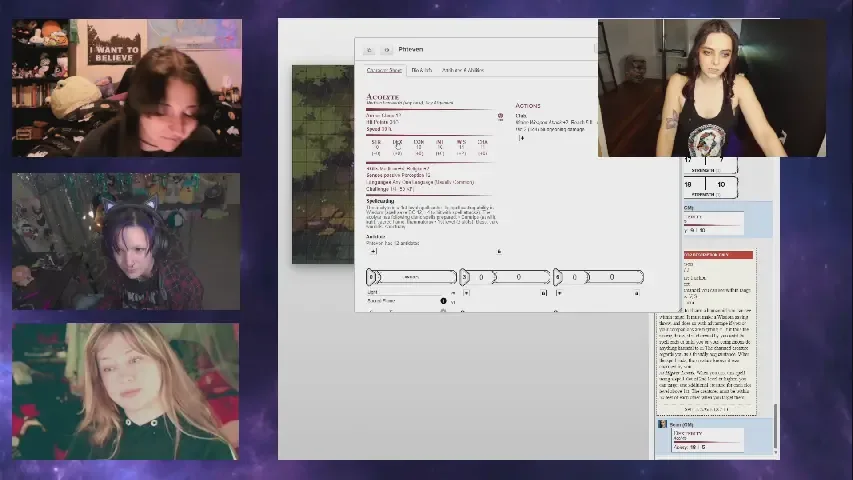Image resolution: width=853 pixels, height=480 pixels.
Task: Click the first header button left of Phieven
Action: pos(368,49)
